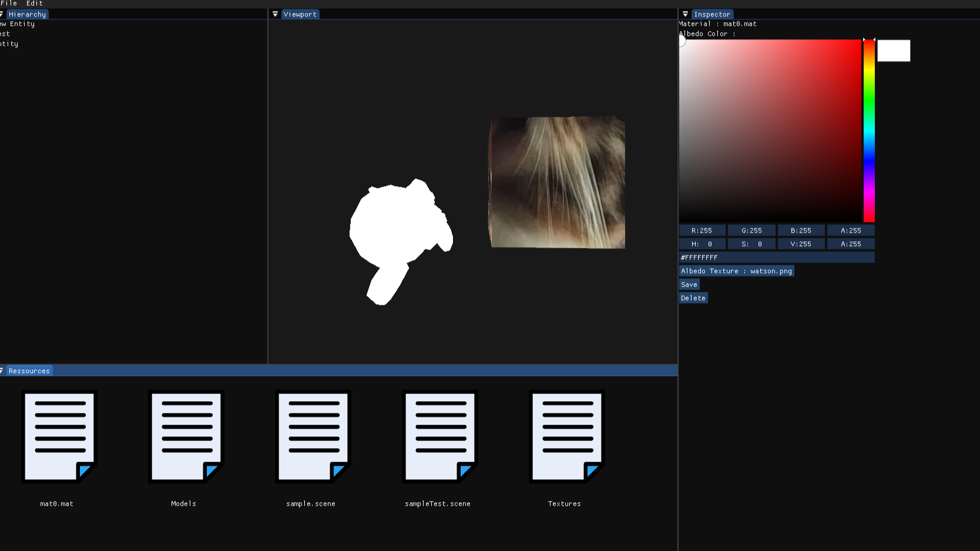Open the File menu
The height and width of the screenshot is (551, 980).
point(9,4)
